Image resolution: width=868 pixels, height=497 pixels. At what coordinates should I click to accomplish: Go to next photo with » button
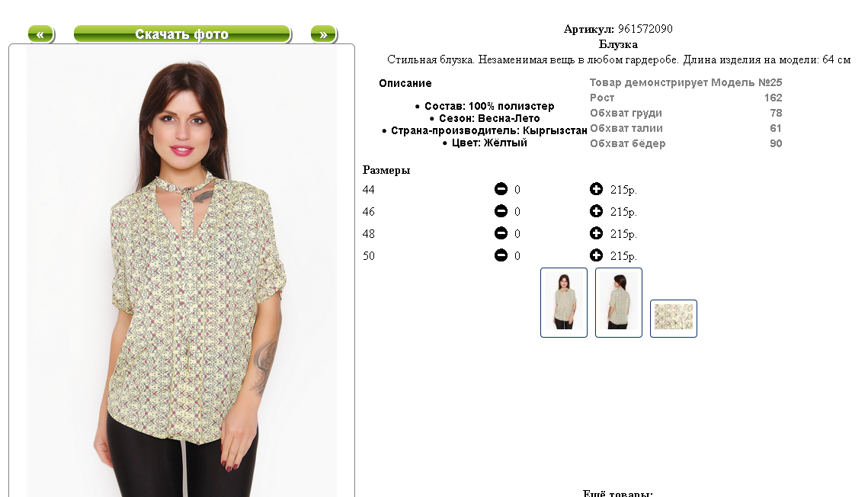pos(324,34)
